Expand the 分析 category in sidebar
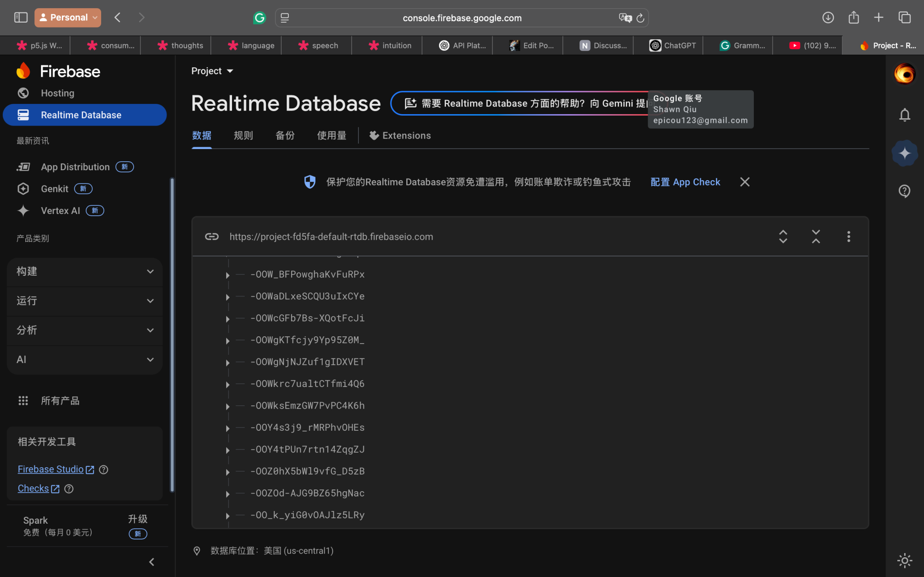This screenshot has width=924, height=577. (x=85, y=330)
